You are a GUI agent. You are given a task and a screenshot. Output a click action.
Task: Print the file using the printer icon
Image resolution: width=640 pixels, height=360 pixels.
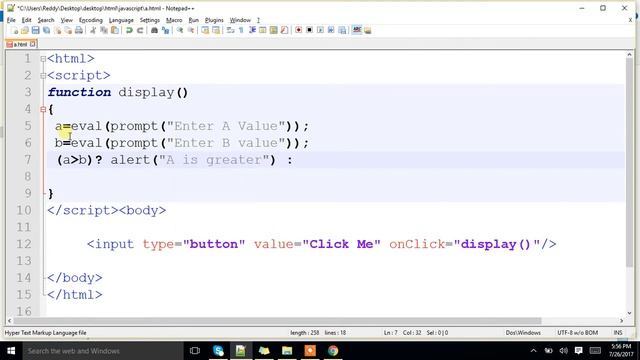(x=79, y=30)
